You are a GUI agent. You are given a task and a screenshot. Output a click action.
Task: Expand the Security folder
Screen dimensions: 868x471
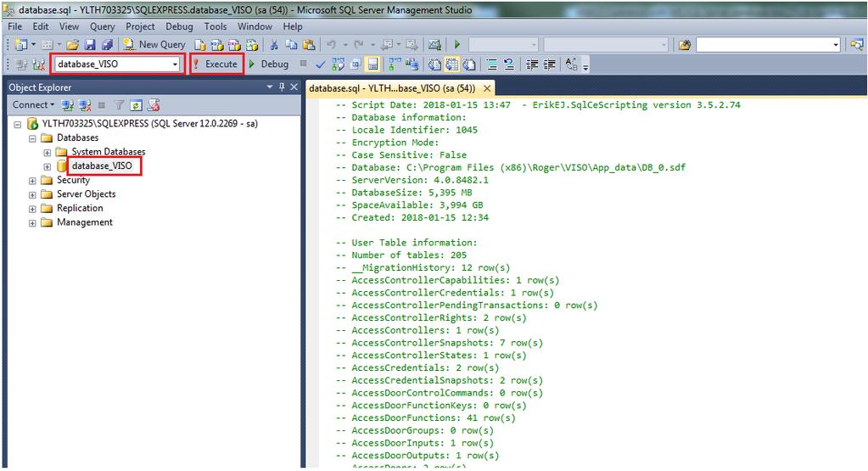[32, 181]
